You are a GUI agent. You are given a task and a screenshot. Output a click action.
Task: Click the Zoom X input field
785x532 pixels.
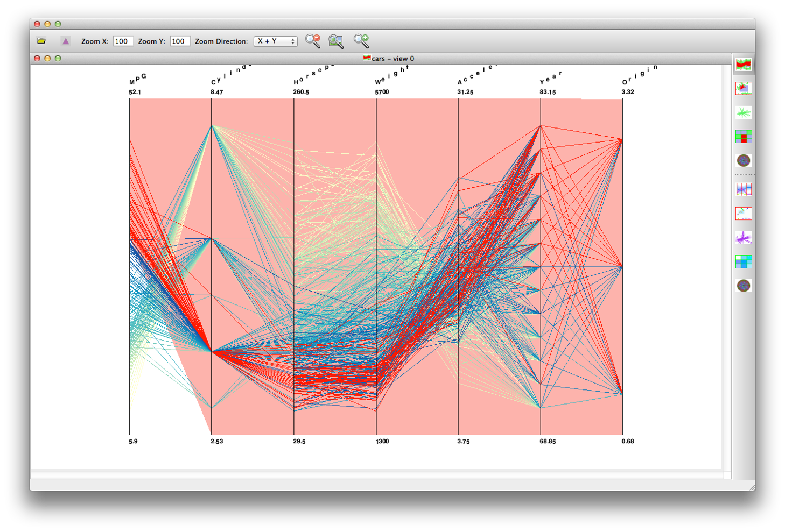coord(123,41)
